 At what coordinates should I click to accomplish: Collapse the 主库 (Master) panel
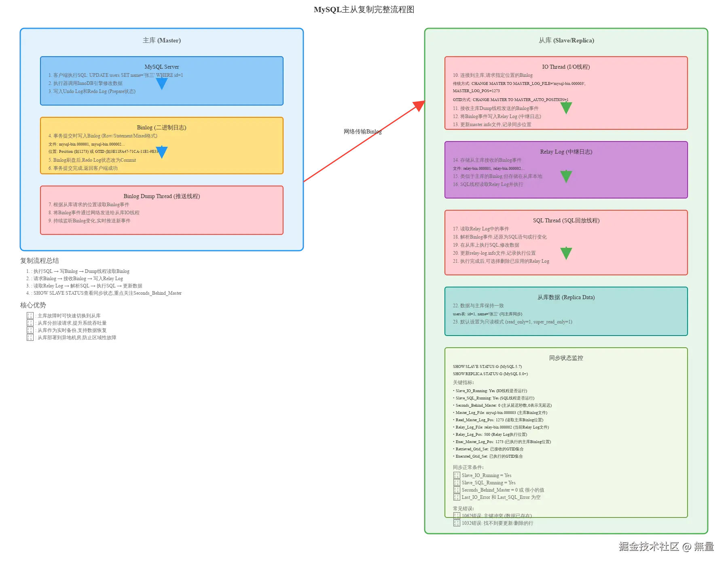(161, 40)
